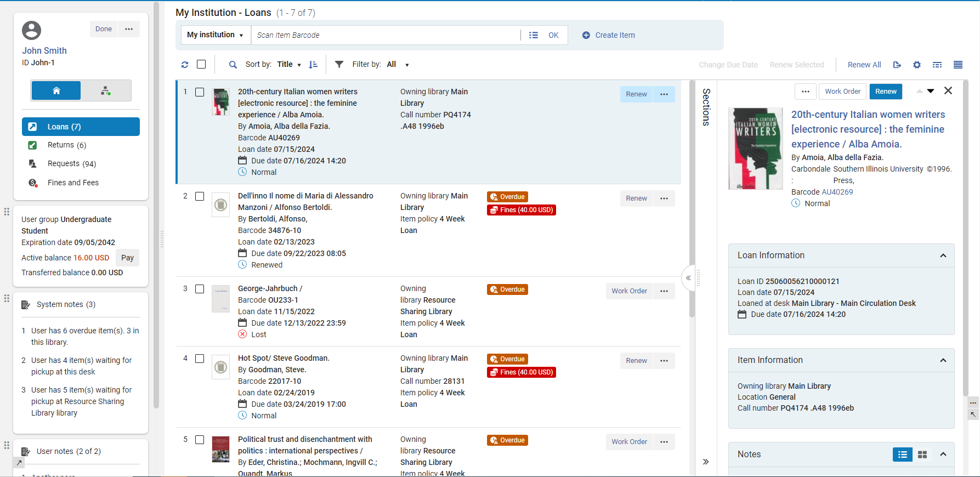Collapse the Loan Information section
Viewport: 980px width, 477px height.
pos(943,255)
